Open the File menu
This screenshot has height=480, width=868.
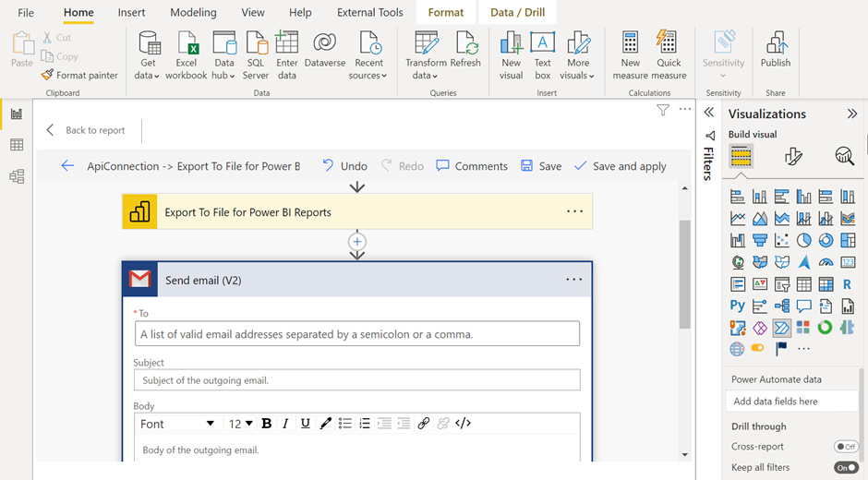(x=26, y=12)
